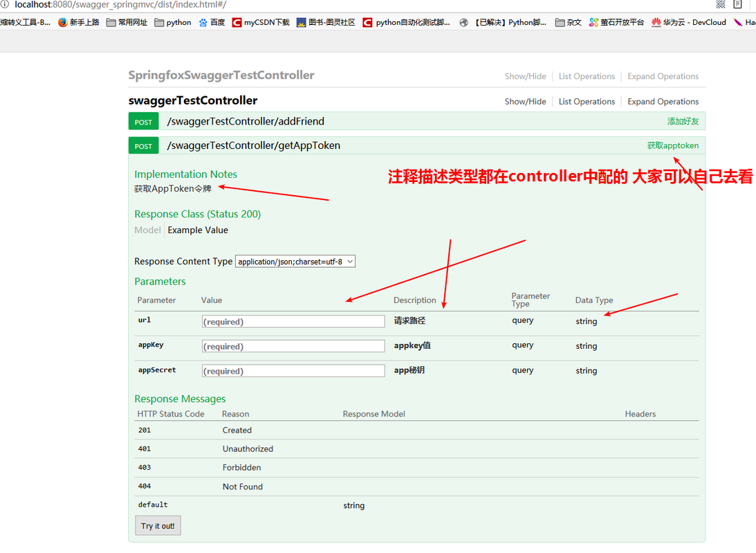This screenshot has height=553, width=756.
Task: Click the appKey parameter input field
Action: pyautogui.click(x=293, y=346)
